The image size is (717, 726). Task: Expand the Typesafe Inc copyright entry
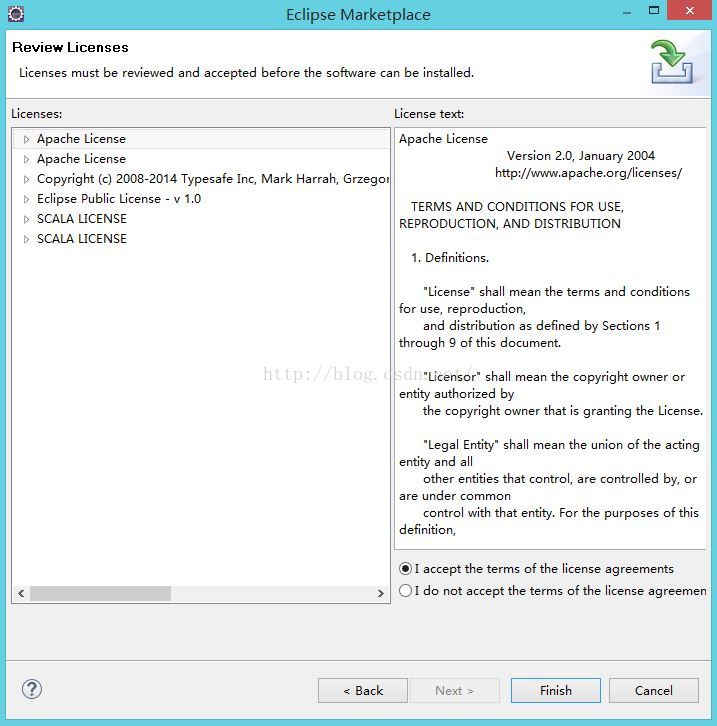coord(26,179)
